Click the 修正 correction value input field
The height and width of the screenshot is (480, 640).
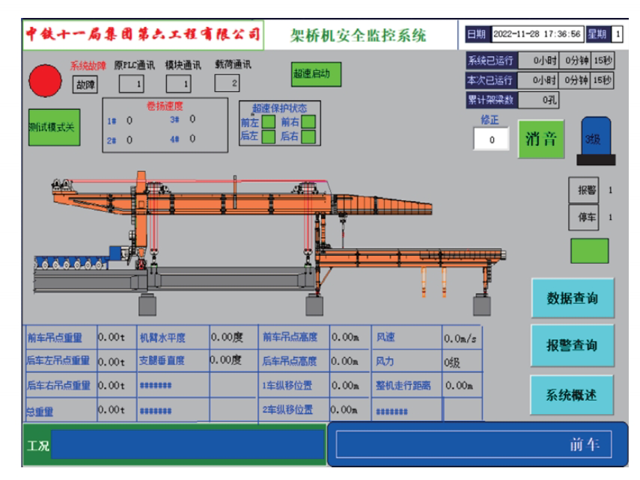(491, 140)
